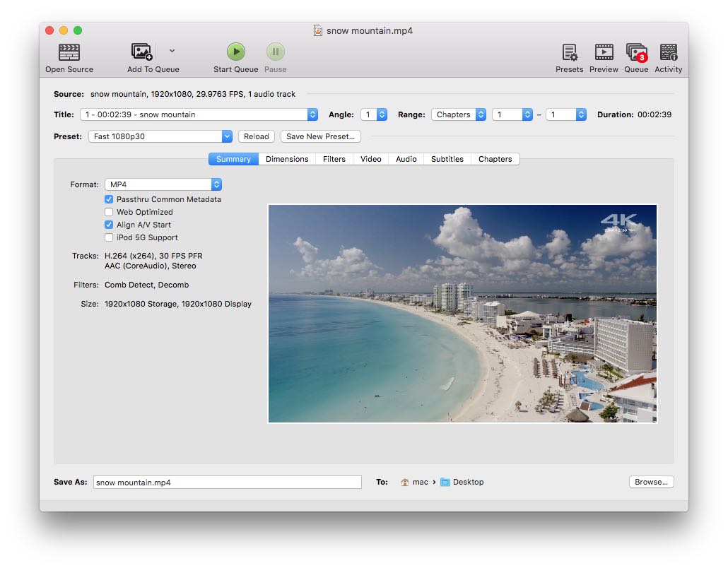Open the Activity log icon
728x568 pixels.
pyautogui.click(x=668, y=52)
